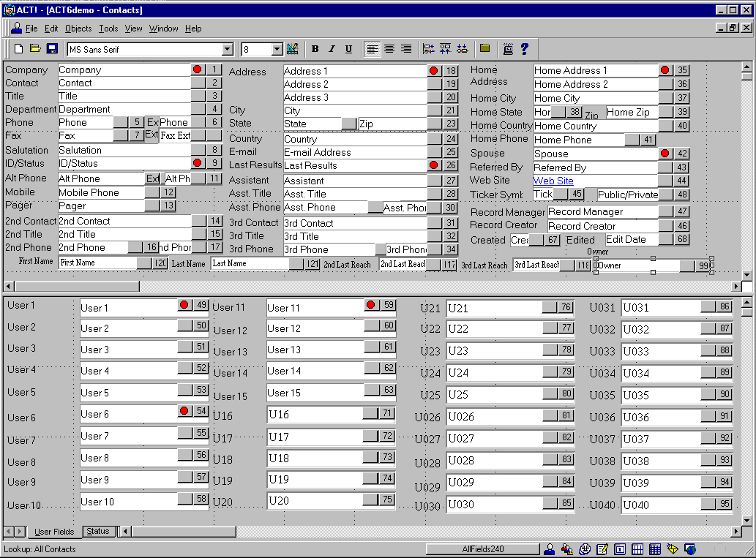Click the ACT! application icon in title bar

coord(9,10)
